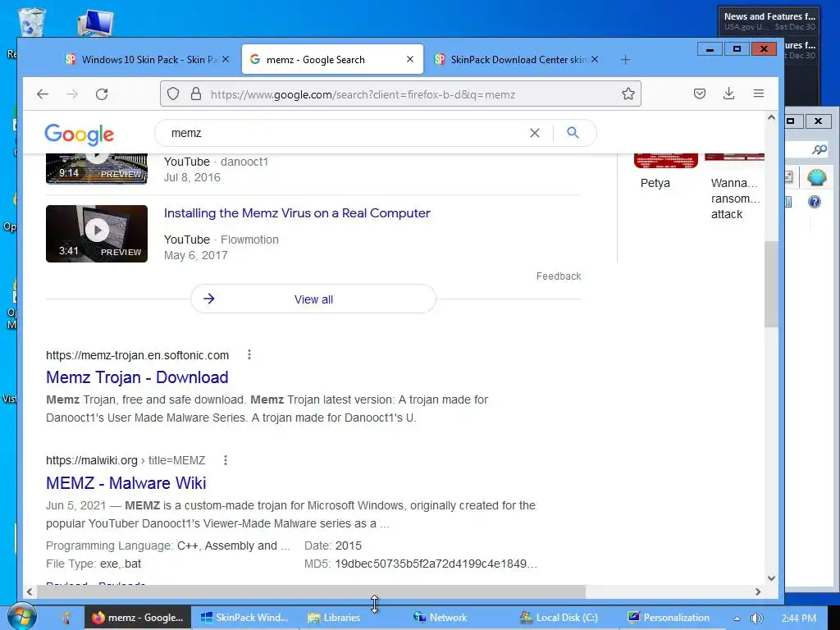Click the 2:44 PM taskbar clock
840x630 pixels.
click(x=799, y=619)
